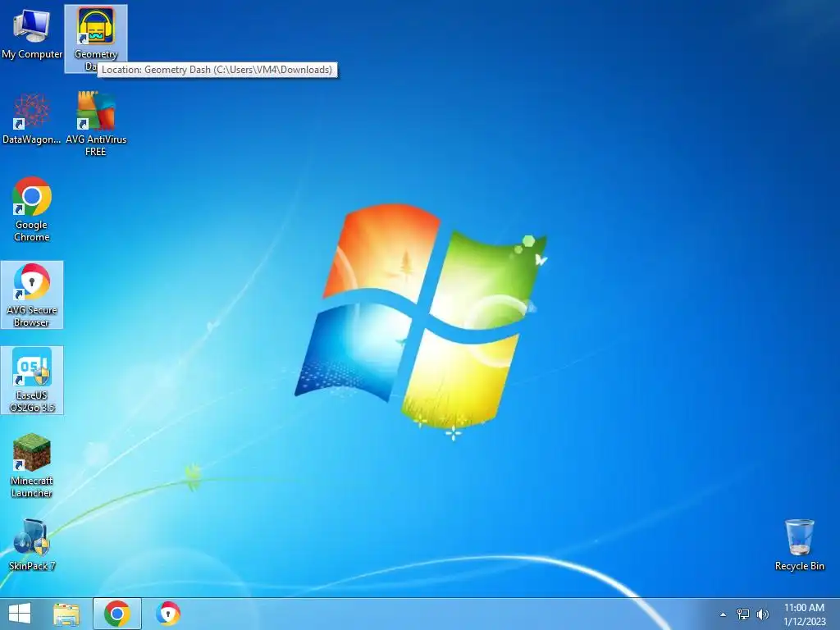Switch to Chrome in the taskbar
The width and height of the screenshot is (840, 630).
pos(117,614)
